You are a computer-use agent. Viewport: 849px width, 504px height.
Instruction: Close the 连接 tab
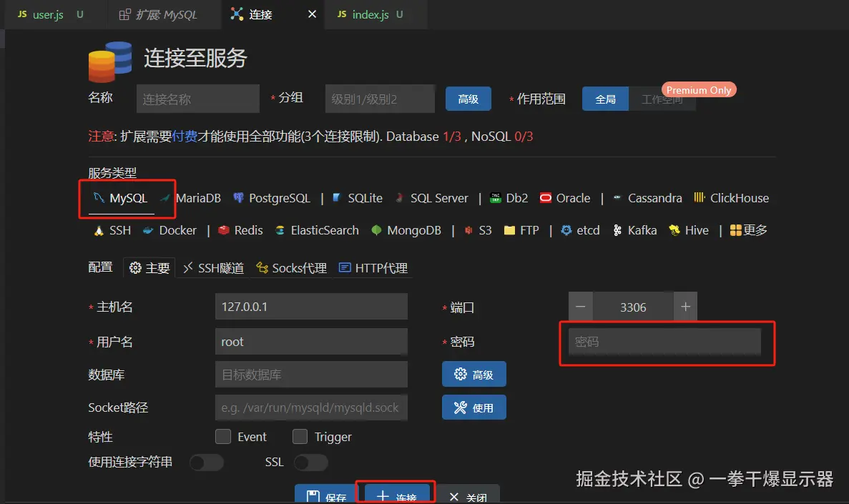point(312,14)
